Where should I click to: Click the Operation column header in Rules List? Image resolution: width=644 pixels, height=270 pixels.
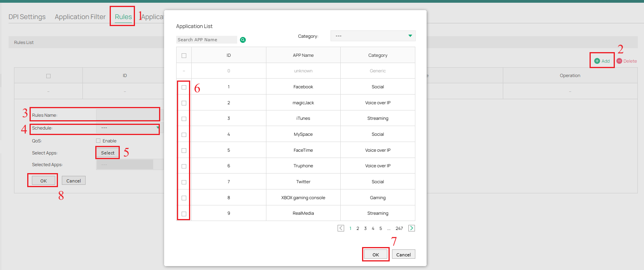(x=570, y=75)
